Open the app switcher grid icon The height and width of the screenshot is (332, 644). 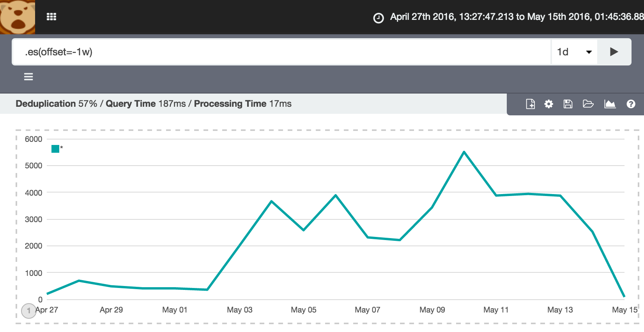click(51, 17)
